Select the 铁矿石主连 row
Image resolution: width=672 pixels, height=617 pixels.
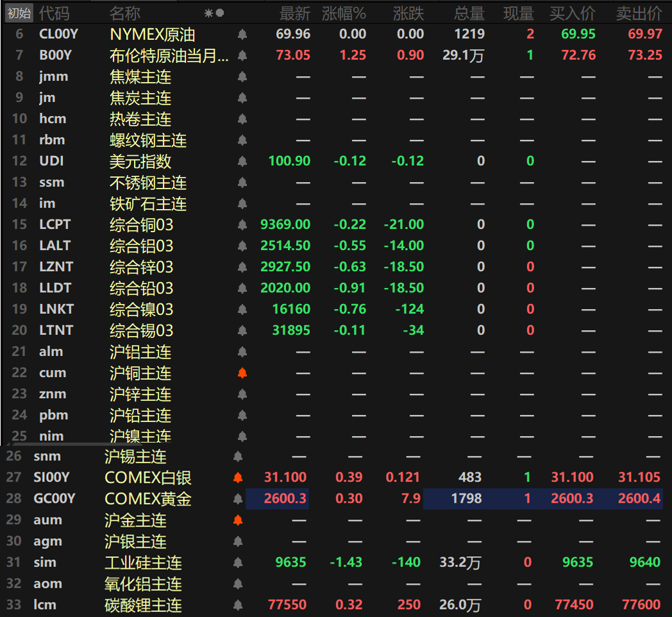pyautogui.click(x=148, y=204)
